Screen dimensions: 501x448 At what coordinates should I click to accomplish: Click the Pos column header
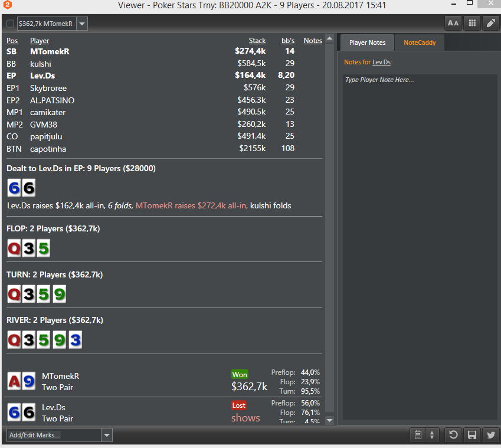(x=12, y=41)
